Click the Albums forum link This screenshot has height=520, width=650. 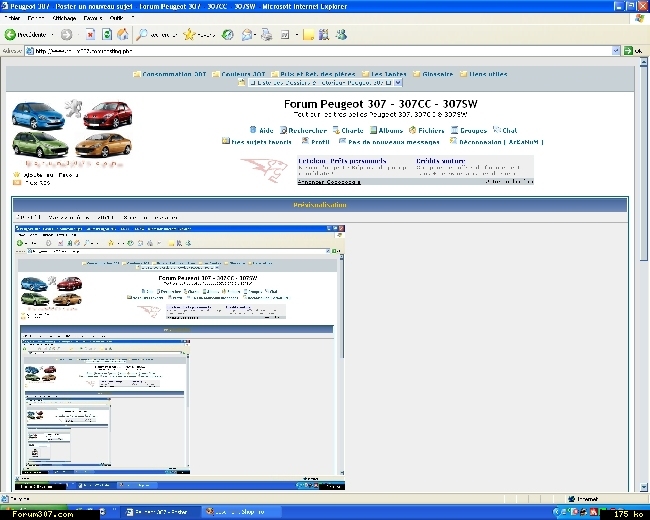[390, 131]
